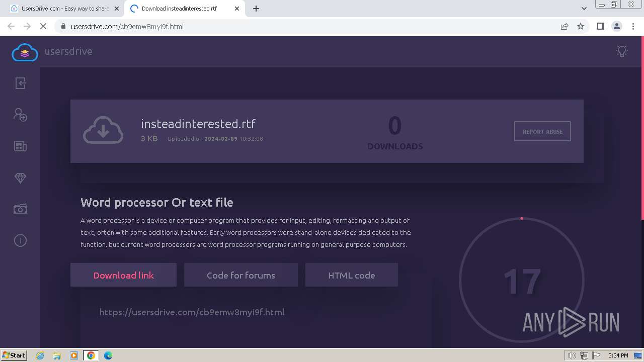Open File Explorer from taskbar

pos(57,355)
